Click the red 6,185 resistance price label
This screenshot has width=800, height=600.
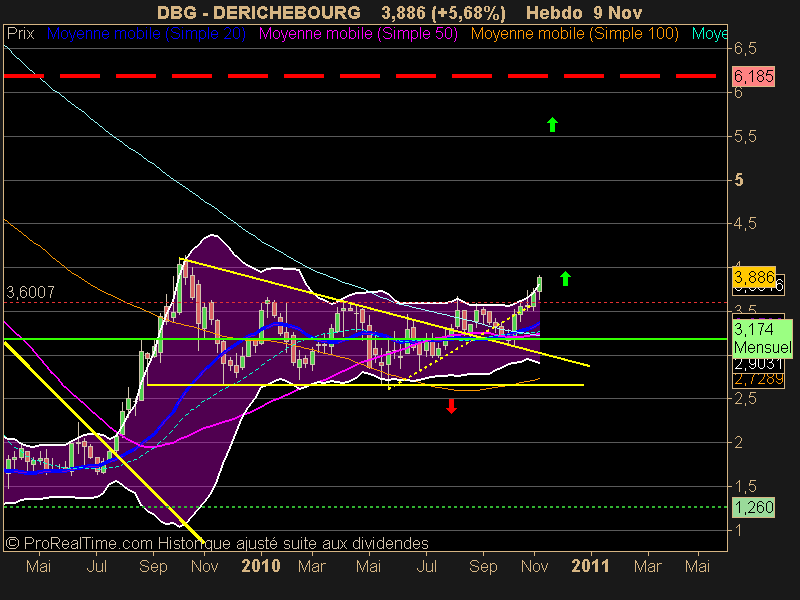point(754,77)
